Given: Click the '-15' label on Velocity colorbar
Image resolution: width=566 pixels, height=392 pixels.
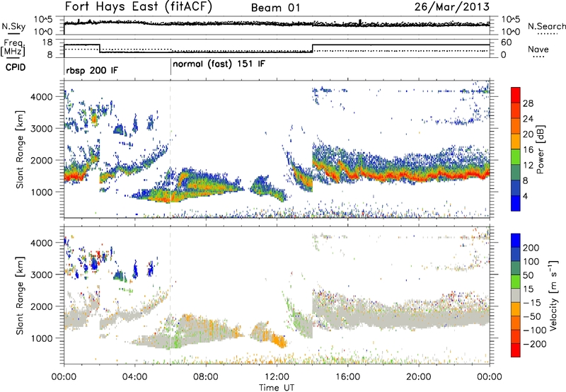Looking at the screenshot, I should [x=532, y=303].
